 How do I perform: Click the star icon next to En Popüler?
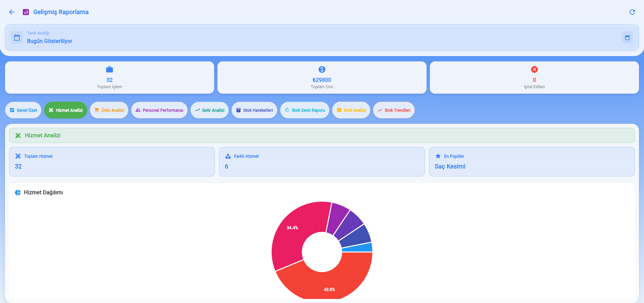click(x=438, y=156)
